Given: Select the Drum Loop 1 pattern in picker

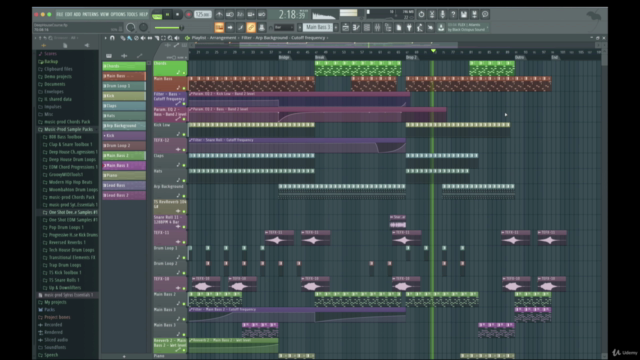Looking at the screenshot, I should pos(124,86).
